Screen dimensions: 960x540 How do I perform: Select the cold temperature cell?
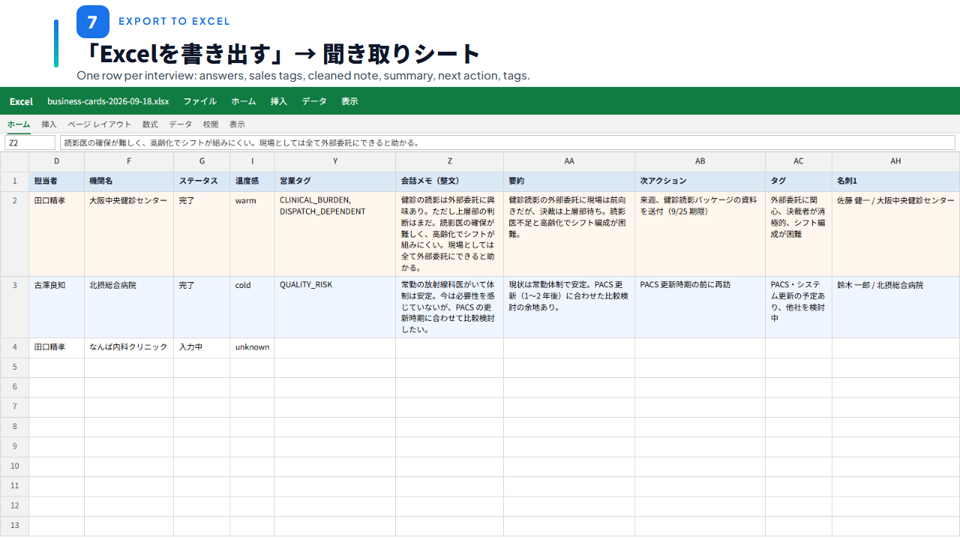pyautogui.click(x=252, y=307)
